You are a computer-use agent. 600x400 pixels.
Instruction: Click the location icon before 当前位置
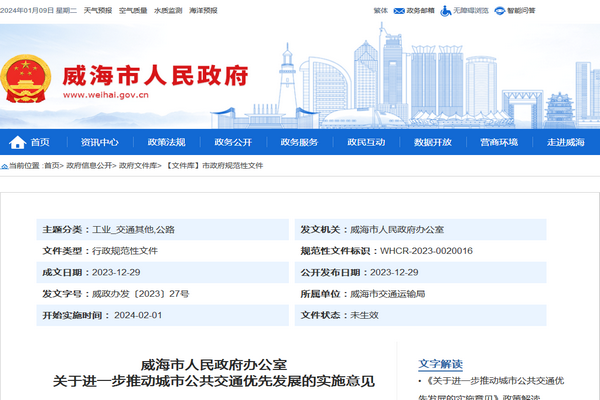coord(5,165)
